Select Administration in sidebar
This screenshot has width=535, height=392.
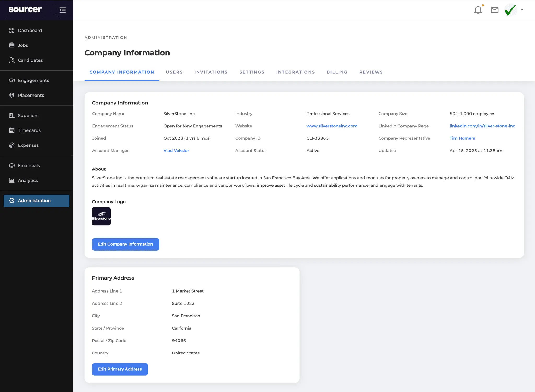37,201
